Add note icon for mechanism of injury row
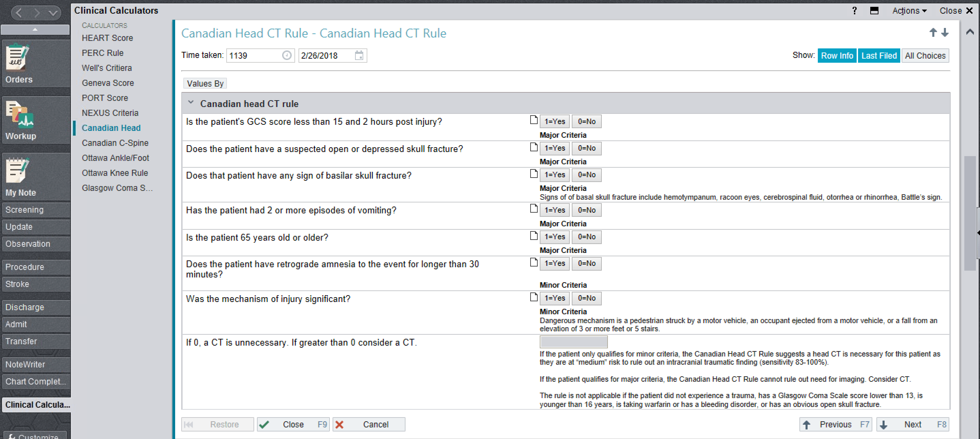This screenshot has height=439, width=980. pyautogui.click(x=534, y=297)
